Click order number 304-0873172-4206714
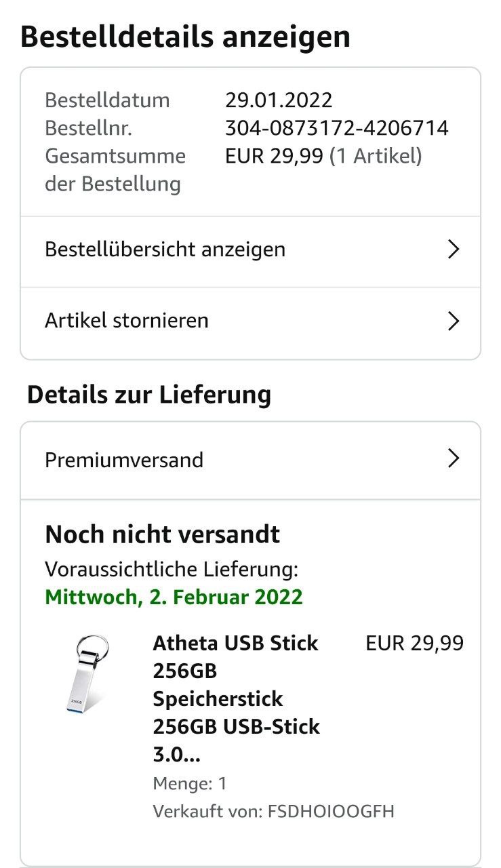Screen dimensions: 501x868 [336, 128]
